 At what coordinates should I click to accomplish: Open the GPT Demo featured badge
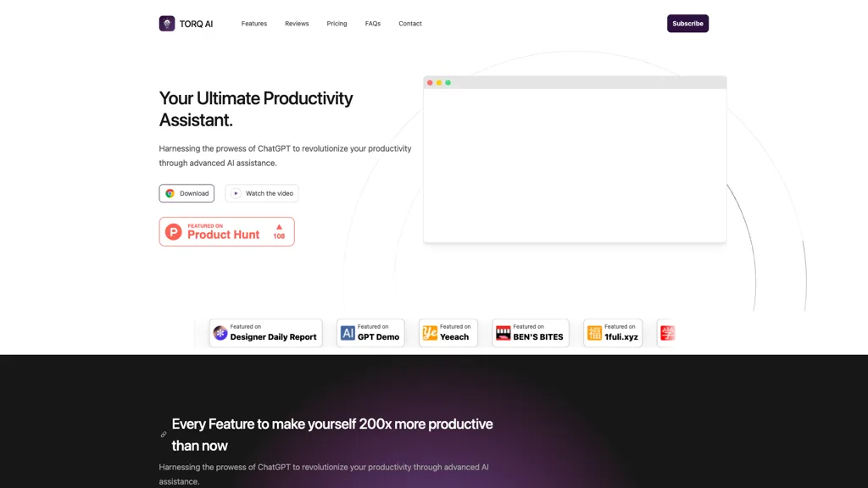pyautogui.click(x=370, y=332)
